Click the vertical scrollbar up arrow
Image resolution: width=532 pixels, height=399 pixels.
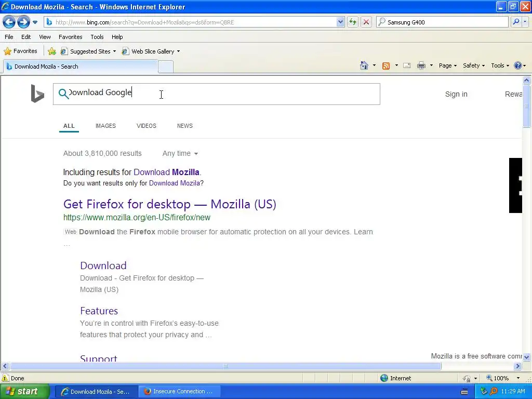coord(527,80)
